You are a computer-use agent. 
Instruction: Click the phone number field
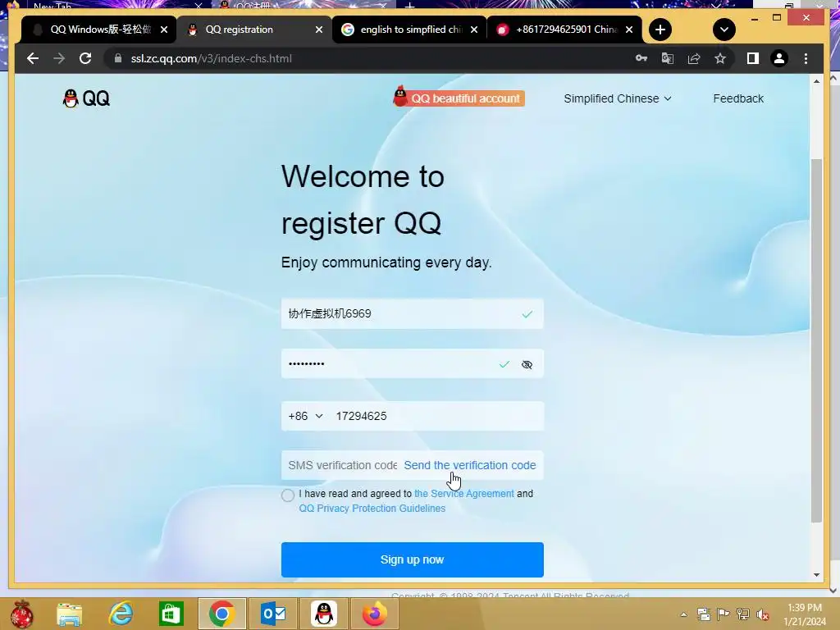pyautogui.click(x=436, y=416)
